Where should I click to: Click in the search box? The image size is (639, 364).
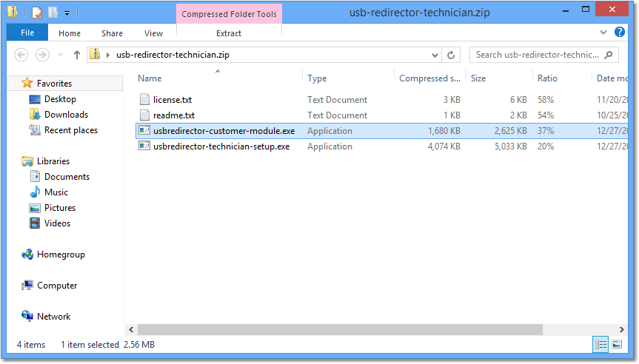[x=537, y=55]
